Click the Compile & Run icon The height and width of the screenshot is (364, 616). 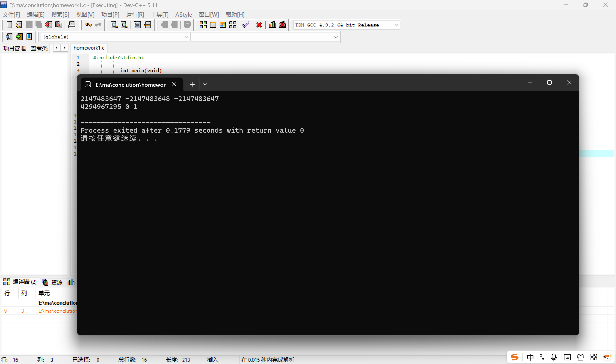click(223, 25)
